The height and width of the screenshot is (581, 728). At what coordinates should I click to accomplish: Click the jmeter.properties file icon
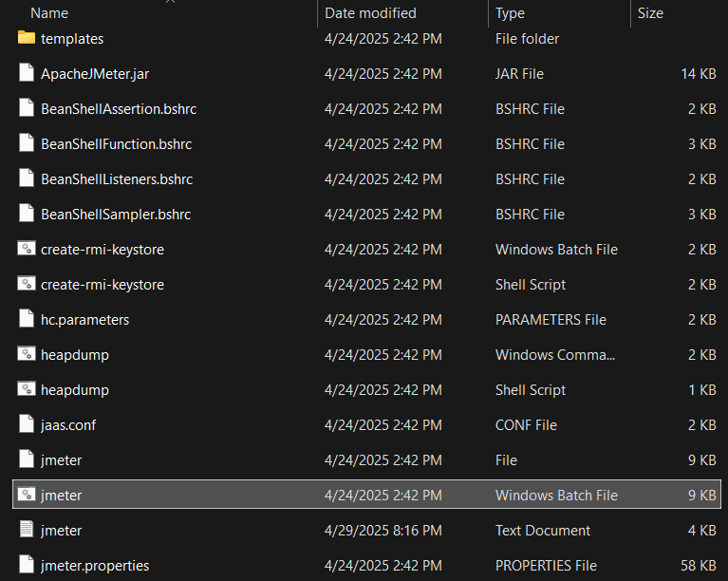click(x=27, y=565)
